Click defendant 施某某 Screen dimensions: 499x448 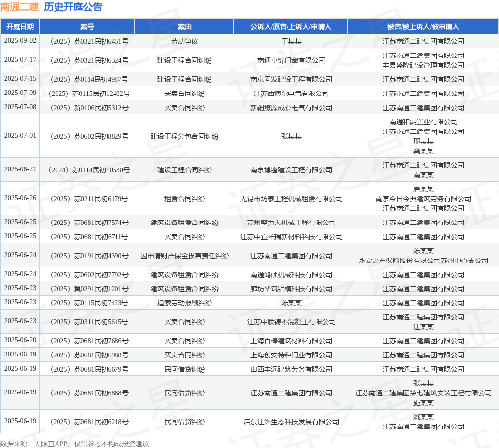coord(423,403)
